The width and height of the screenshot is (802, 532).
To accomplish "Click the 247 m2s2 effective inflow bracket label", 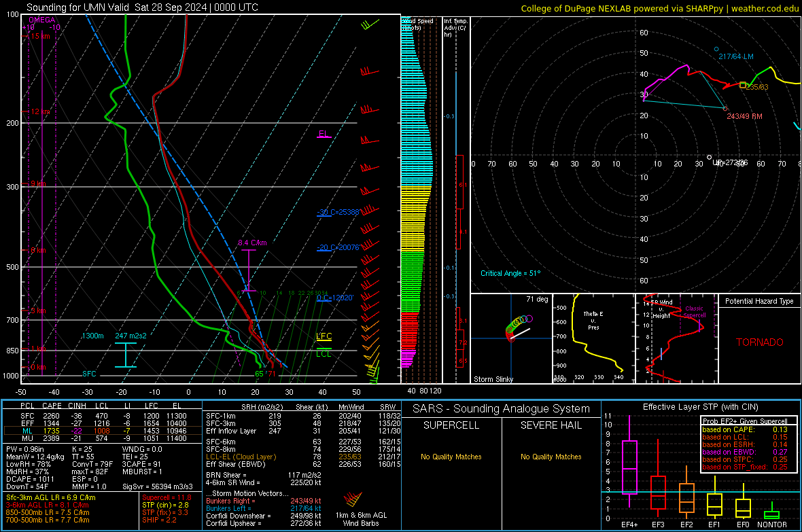I will click(x=130, y=336).
